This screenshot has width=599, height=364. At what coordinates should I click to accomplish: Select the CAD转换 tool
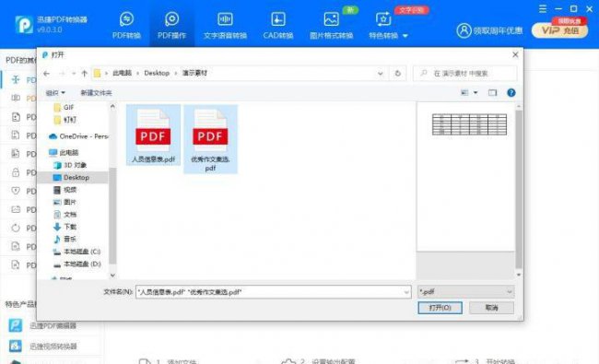click(277, 25)
